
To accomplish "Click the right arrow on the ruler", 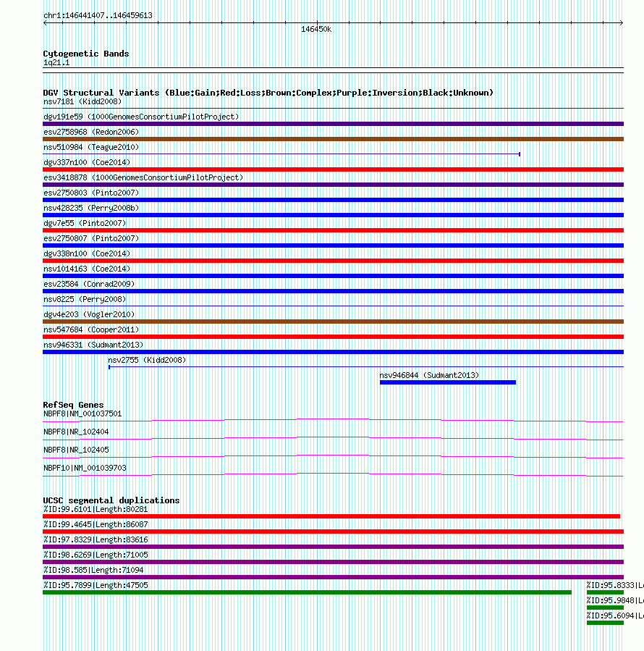I will pos(621,23).
